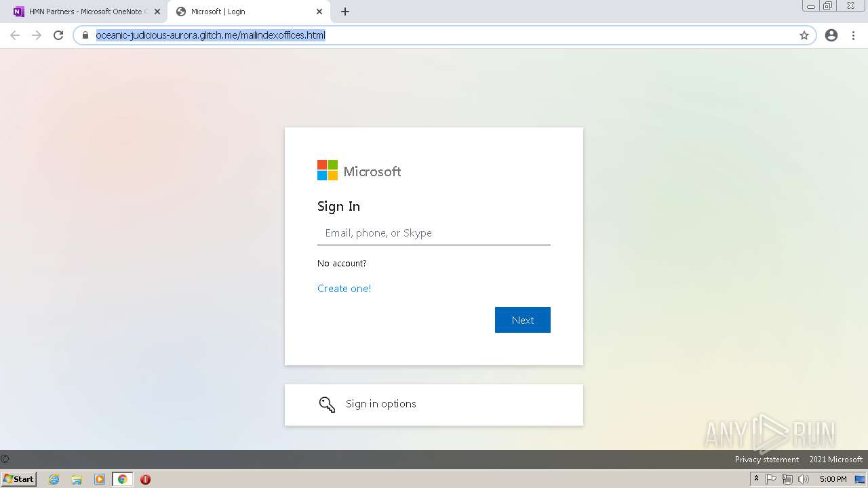Click the browser back arrow
868x488 pixels.
point(15,35)
